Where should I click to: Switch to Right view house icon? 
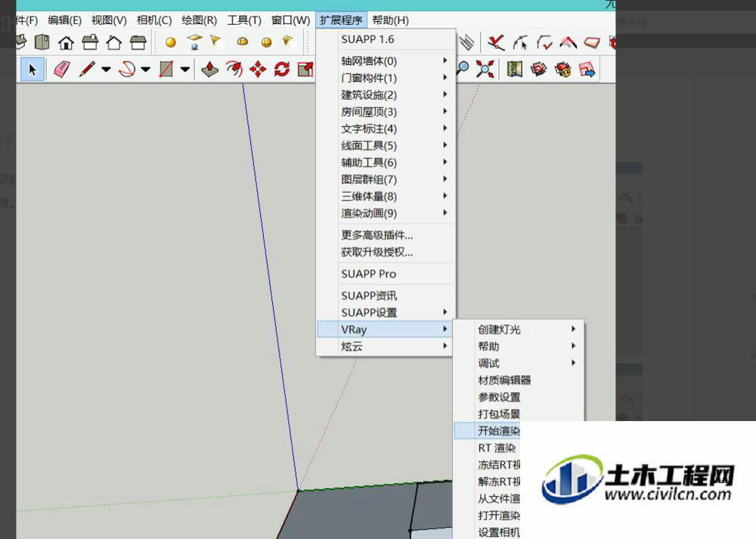[x=90, y=43]
